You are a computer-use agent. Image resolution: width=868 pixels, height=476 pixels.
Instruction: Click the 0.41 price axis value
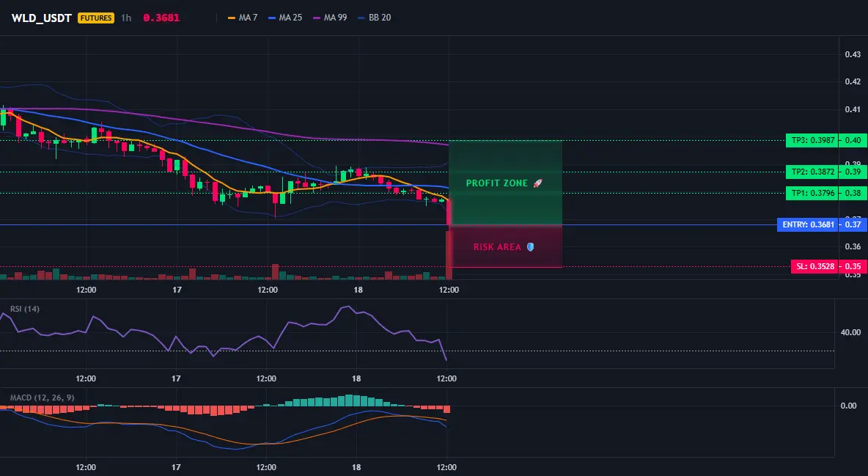pyautogui.click(x=853, y=110)
